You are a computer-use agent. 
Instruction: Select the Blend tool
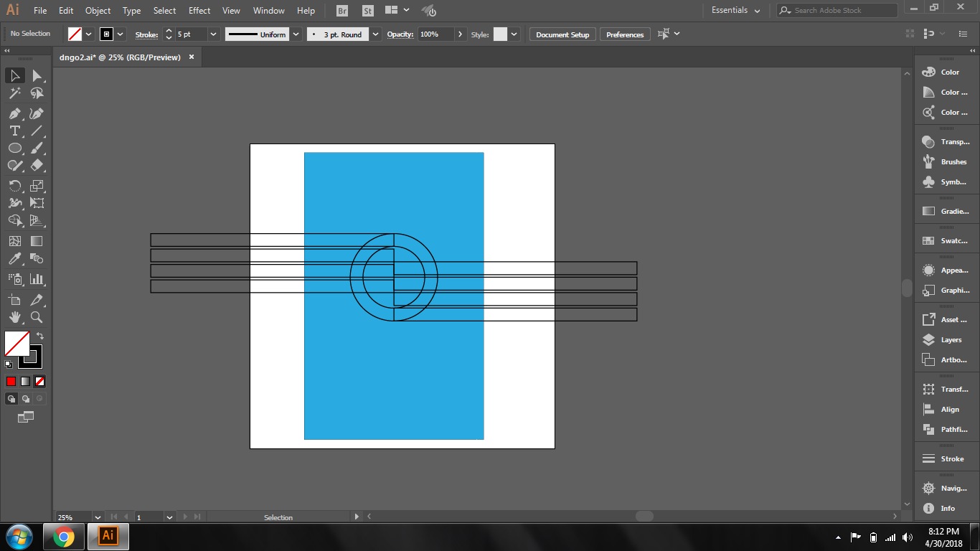coord(37,258)
